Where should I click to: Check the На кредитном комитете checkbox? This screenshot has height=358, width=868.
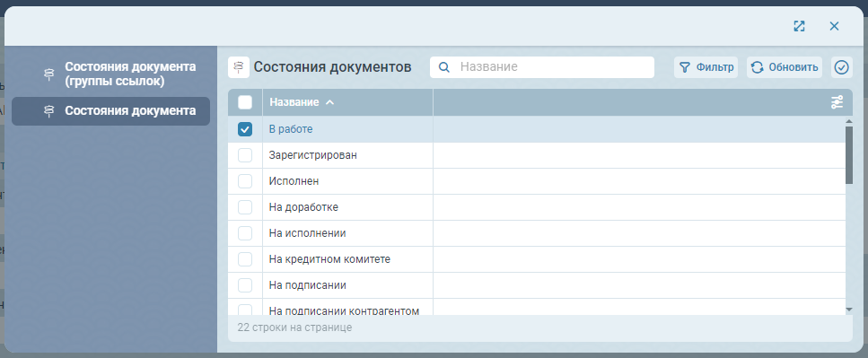tap(245, 259)
